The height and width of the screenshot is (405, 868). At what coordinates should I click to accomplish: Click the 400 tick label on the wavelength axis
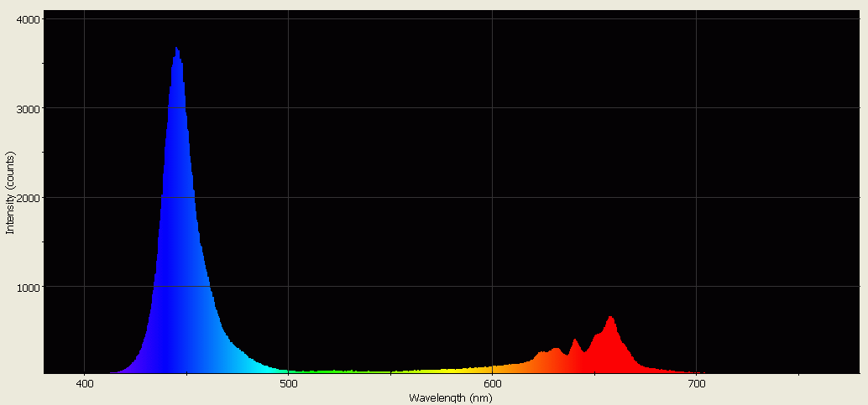coord(84,383)
